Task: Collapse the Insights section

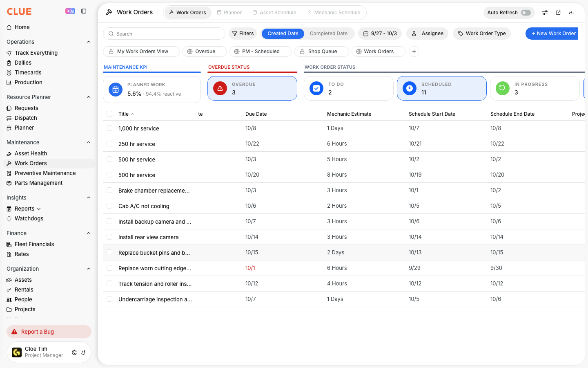Action: tap(89, 197)
